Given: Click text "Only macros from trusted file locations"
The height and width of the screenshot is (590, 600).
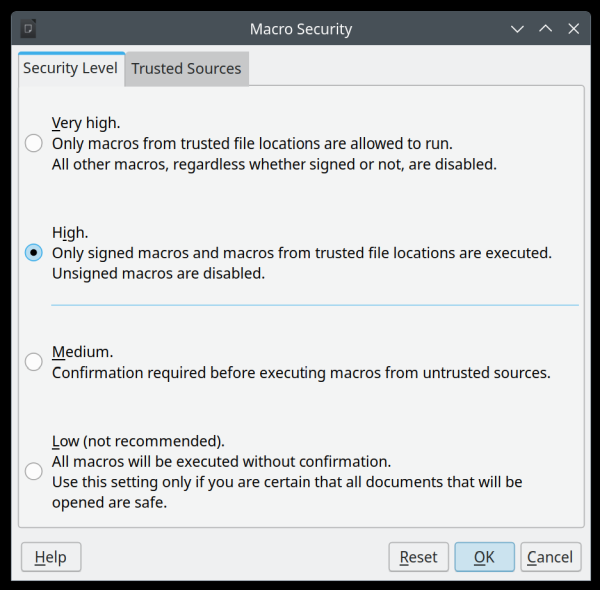Looking at the screenshot, I should pyautogui.click(x=186, y=144).
